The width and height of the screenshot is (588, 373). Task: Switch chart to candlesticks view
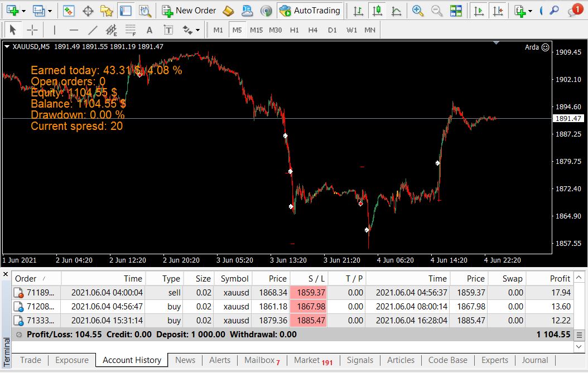[377, 11]
